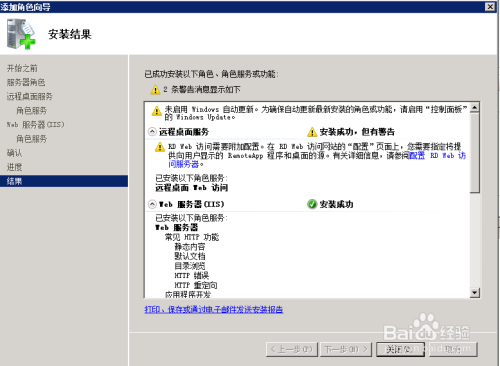Click 静态内容 in installed services list
Image resolution: width=500 pixels, height=366 pixels.
coord(190,247)
